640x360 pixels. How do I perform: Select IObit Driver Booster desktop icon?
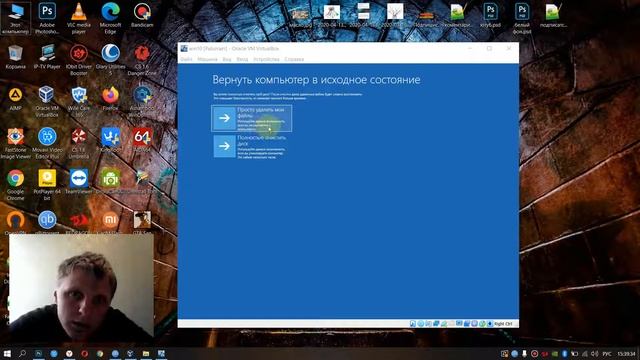pyautogui.click(x=79, y=60)
